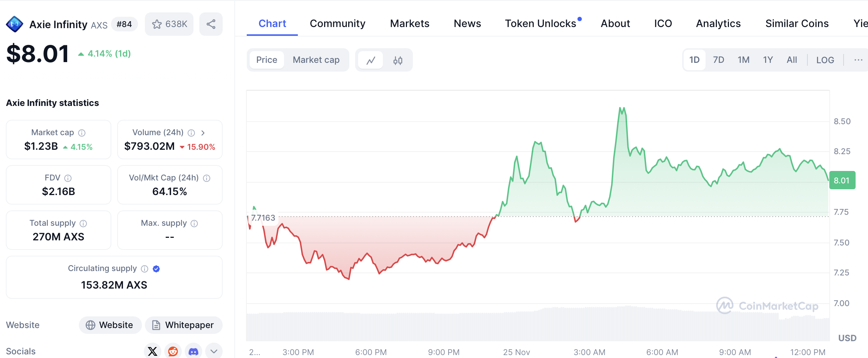Click the Market cap info icon
Image resolution: width=868 pixels, height=358 pixels.
coord(82,133)
